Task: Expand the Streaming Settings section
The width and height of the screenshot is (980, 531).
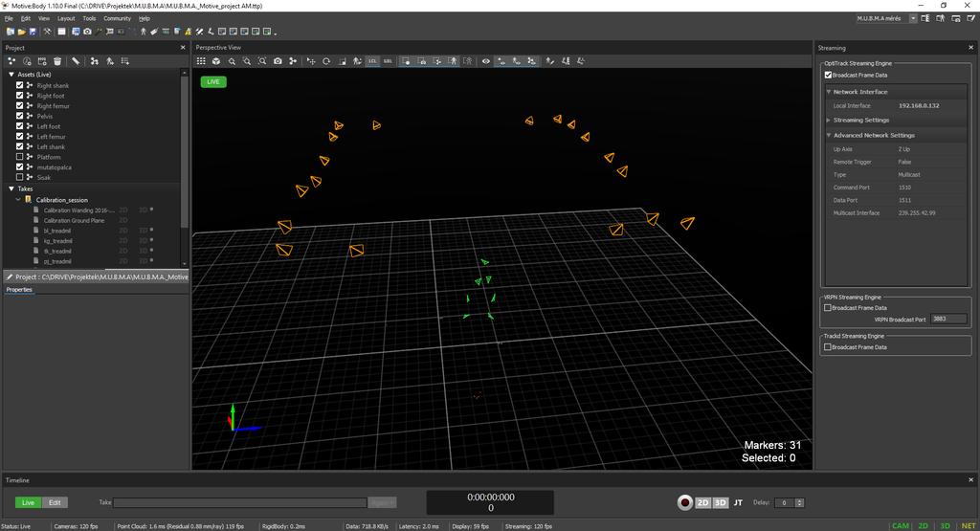Action: pyautogui.click(x=829, y=120)
